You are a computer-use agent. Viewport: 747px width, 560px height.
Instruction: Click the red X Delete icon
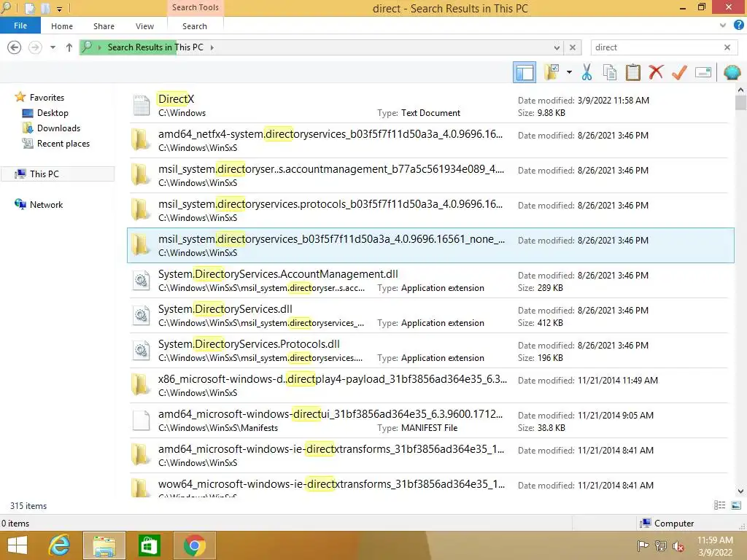click(656, 72)
